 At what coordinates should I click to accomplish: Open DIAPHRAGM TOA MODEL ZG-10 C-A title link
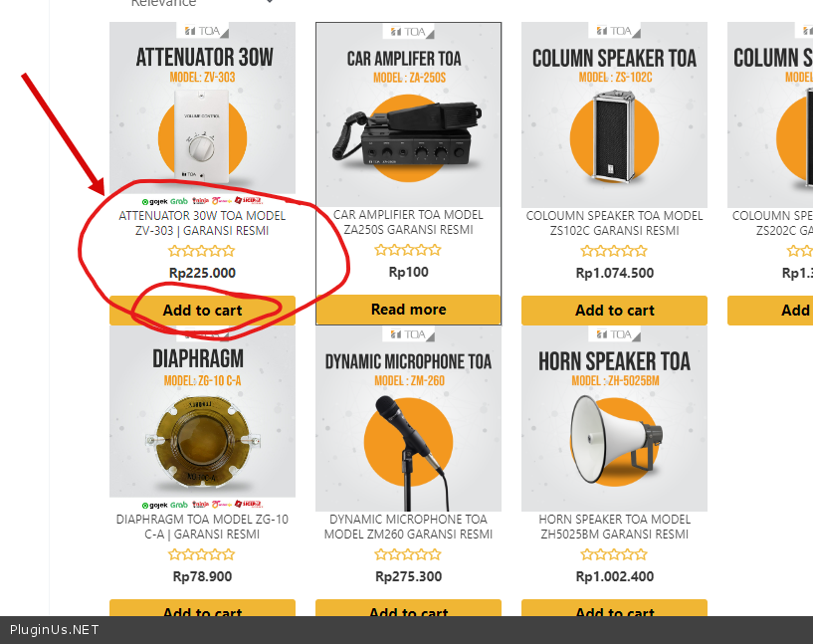(x=202, y=527)
